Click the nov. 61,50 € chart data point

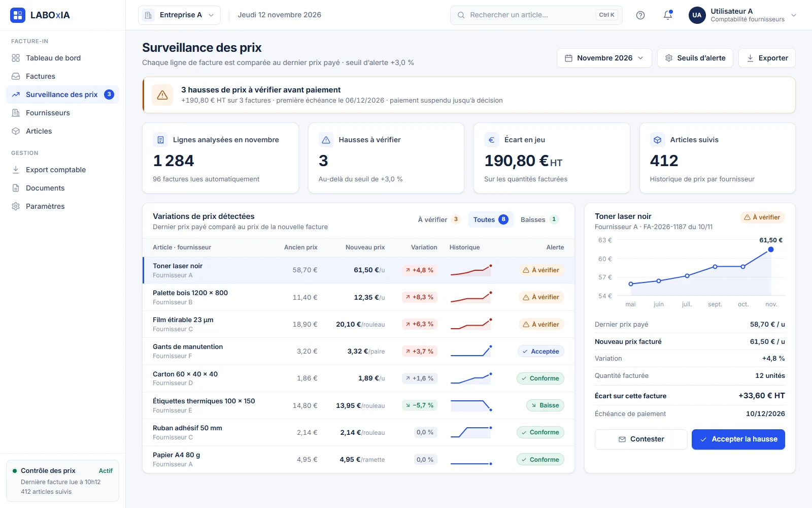[x=771, y=249]
